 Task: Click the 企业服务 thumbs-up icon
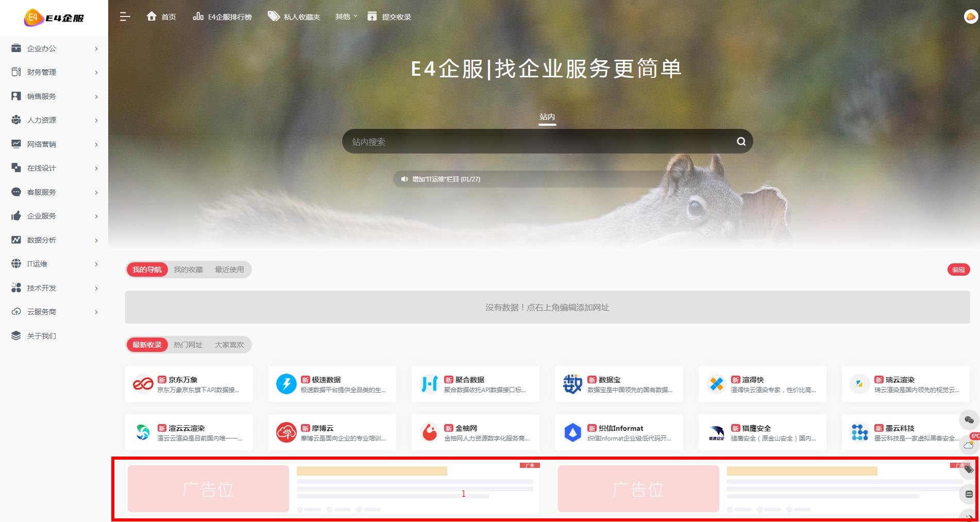point(16,216)
